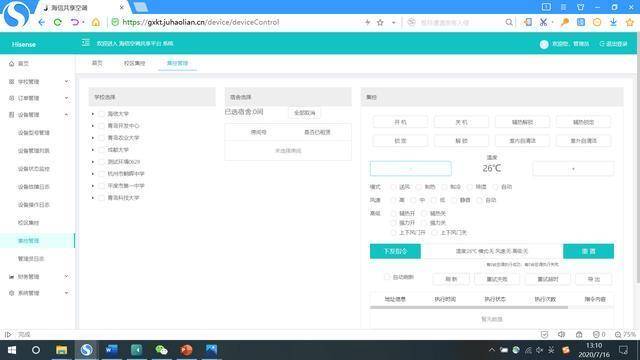Screen dimensions: 640x360
Task: Open 设备状态监控 in the sidebar
Action: pos(33,169)
